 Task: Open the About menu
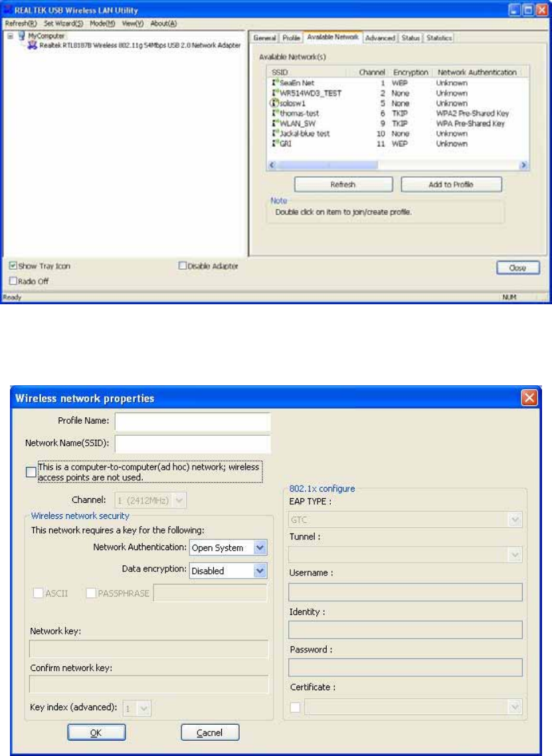click(x=163, y=23)
